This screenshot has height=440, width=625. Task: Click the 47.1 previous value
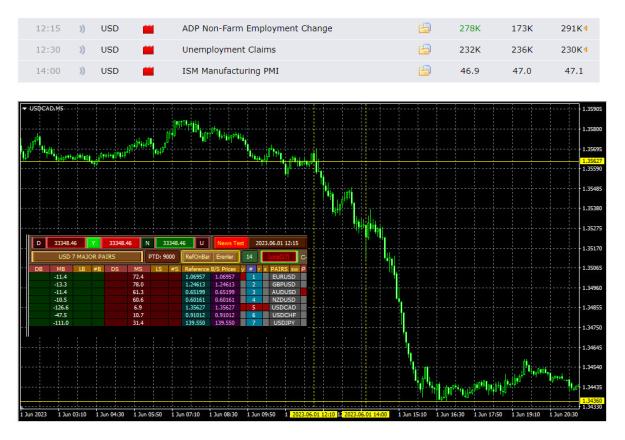click(574, 71)
